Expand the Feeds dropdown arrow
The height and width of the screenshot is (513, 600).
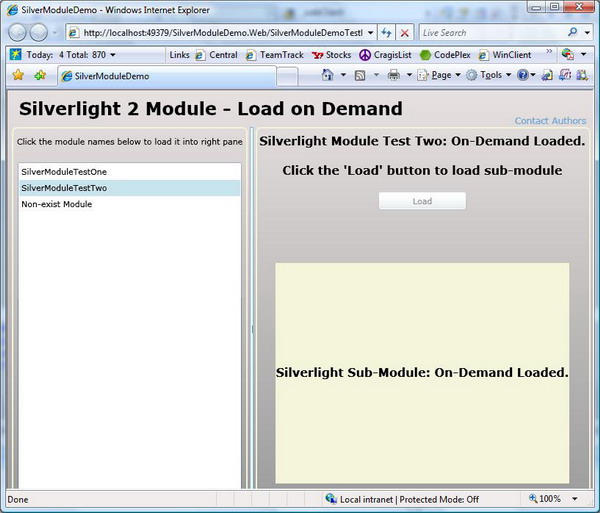[376, 75]
